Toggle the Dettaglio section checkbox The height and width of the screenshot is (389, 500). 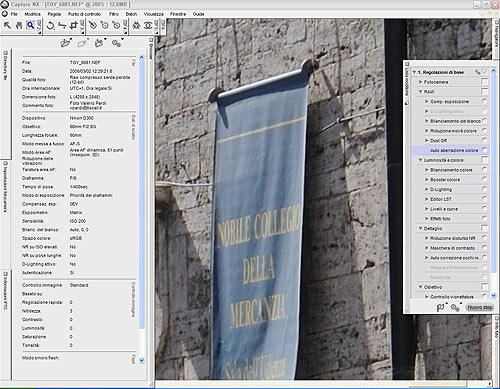click(x=484, y=228)
